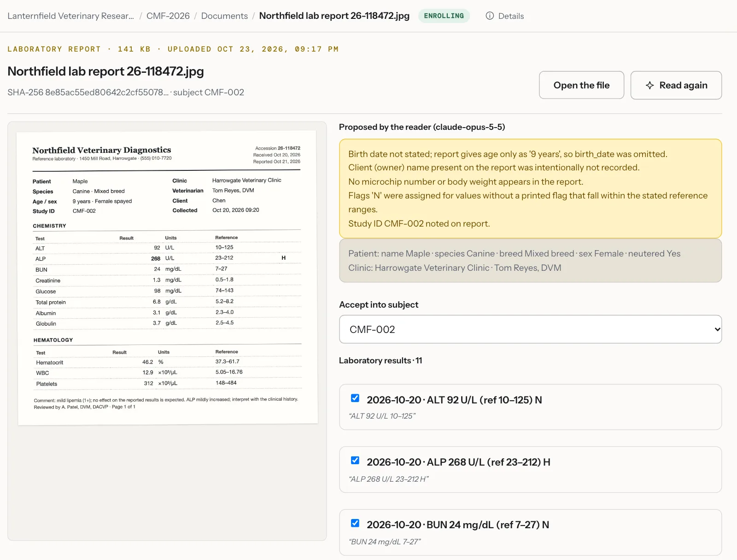Click the Details info icon
This screenshot has width=737, height=560.
click(490, 16)
